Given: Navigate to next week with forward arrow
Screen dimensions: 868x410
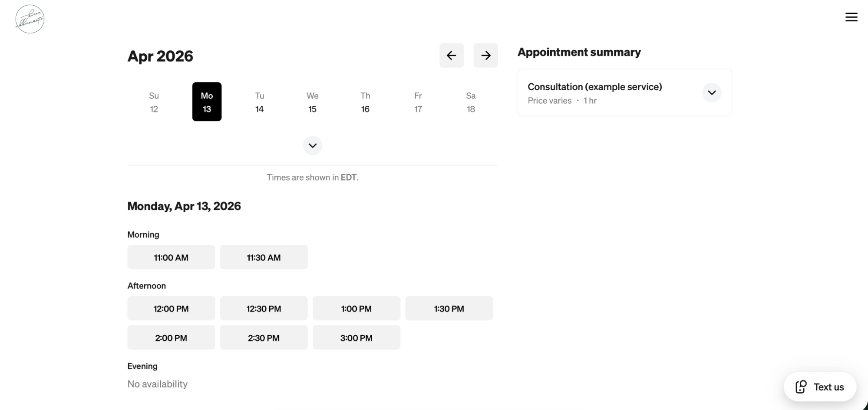Looking at the screenshot, I should pyautogui.click(x=485, y=55).
